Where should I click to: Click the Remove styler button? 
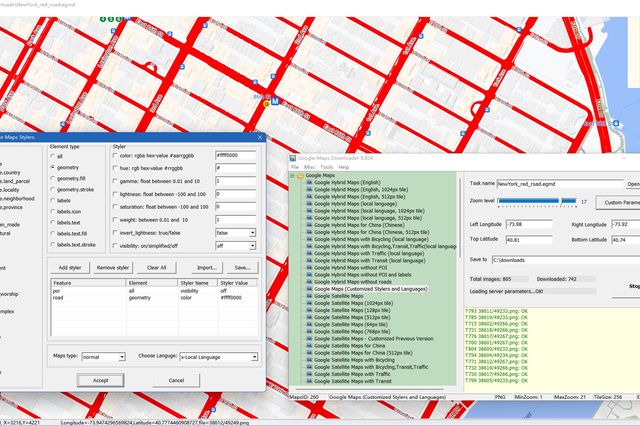pyautogui.click(x=113, y=268)
